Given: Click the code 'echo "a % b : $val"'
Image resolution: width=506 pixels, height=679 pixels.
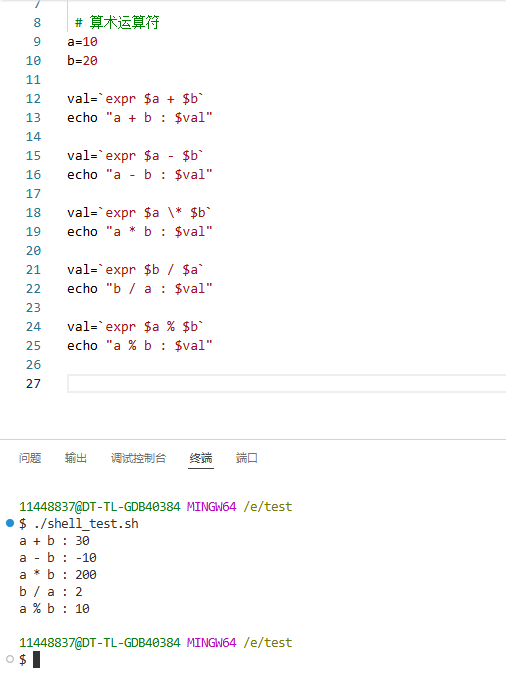Looking at the screenshot, I should click(140, 346).
